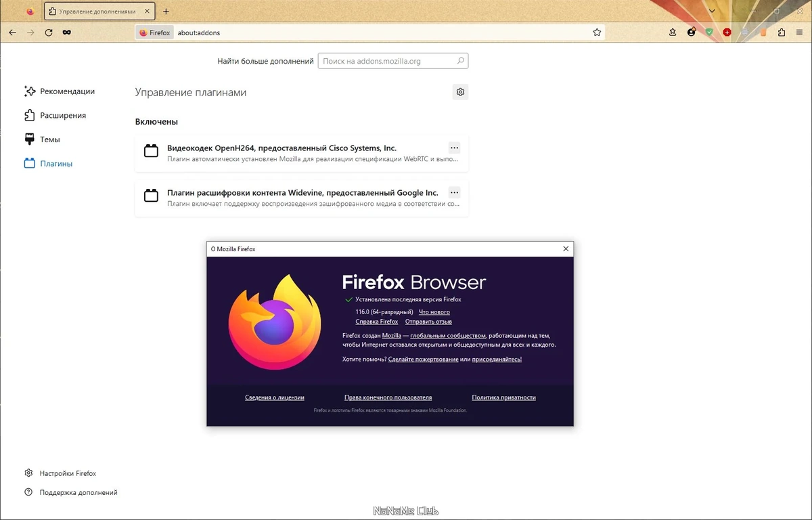
Task: Open the Widevine content decryption plugin entry
Action: click(x=302, y=198)
